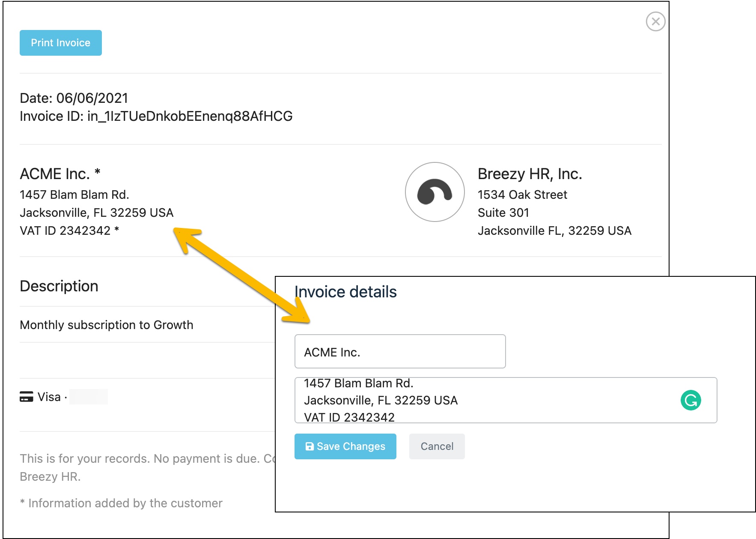
Task: Click the 1457 Blam Blam Rd. line on the invoice
Action: [x=74, y=195]
